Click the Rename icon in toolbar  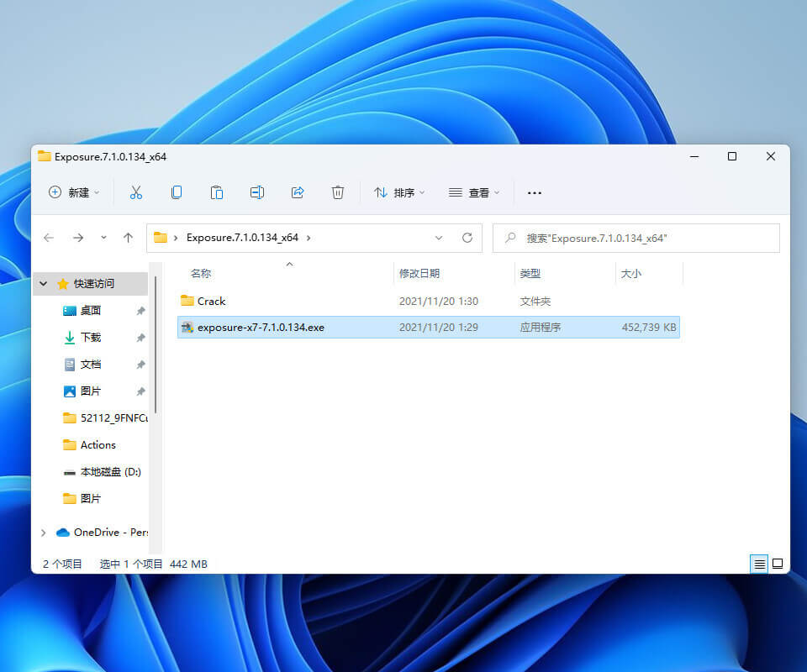click(x=257, y=192)
